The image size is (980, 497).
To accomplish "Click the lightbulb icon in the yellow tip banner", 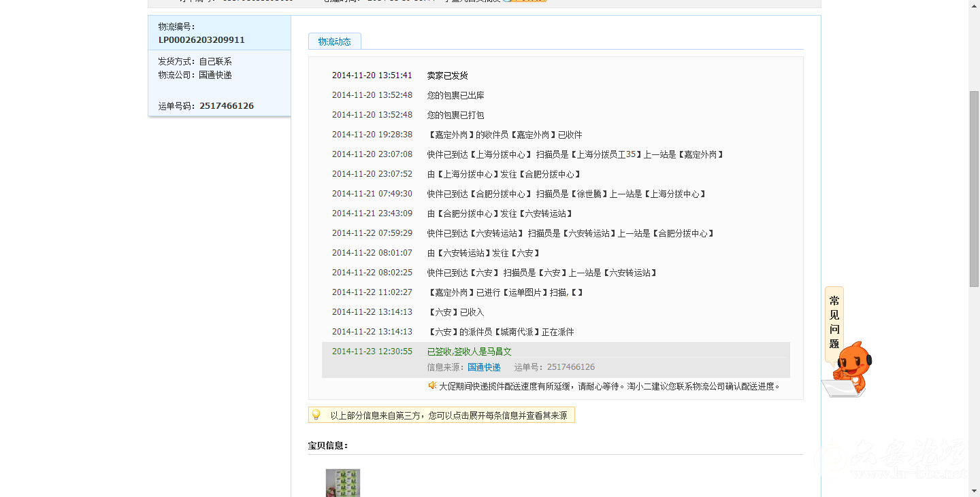I will [x=317, y=414].
